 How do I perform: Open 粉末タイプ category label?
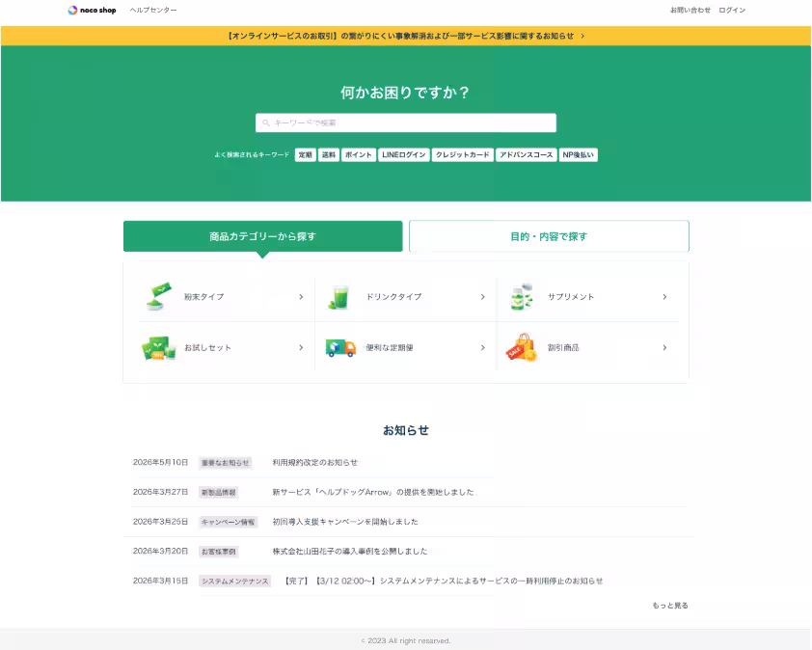click(x=204, y=297)
